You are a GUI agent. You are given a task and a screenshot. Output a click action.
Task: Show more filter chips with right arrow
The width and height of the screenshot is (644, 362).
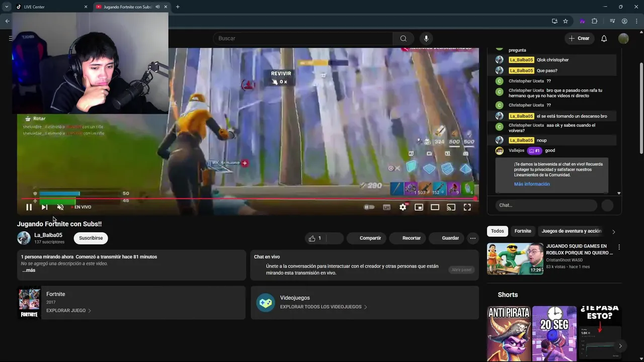point(613,232)
